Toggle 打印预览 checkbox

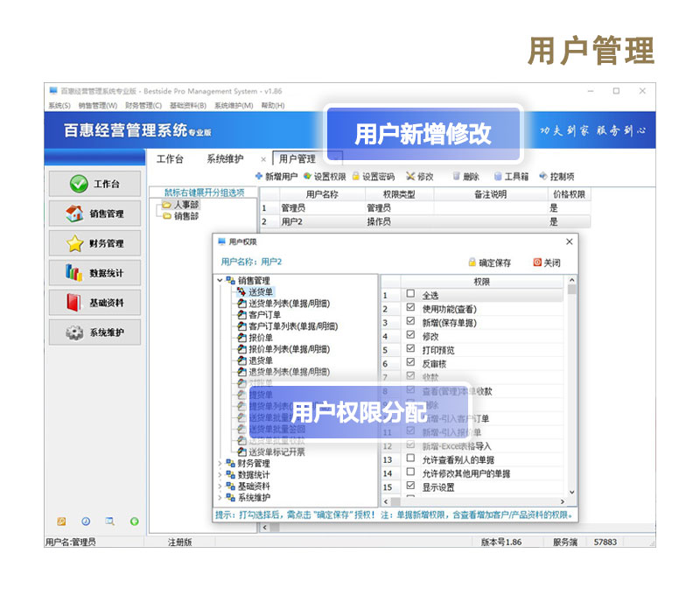(410, 348)
